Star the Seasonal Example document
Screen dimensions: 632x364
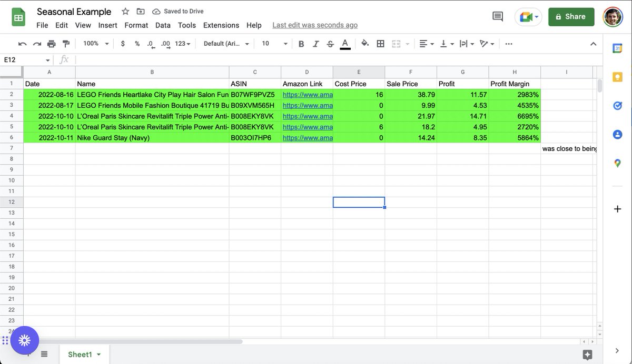coord(125,12)
